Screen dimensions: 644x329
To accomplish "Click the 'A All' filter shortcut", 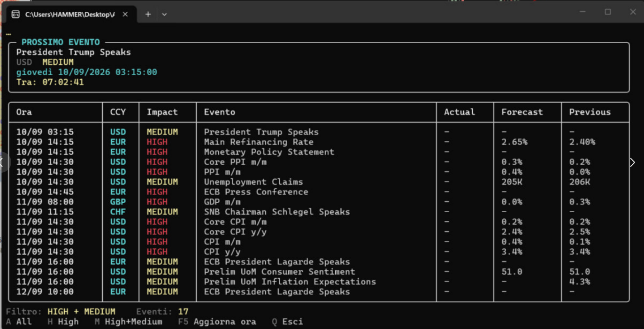I will tap(19, 322).
